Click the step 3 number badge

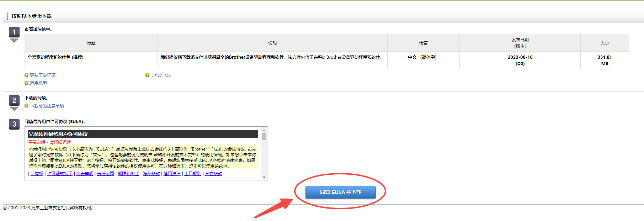click(x=14, y=124)
